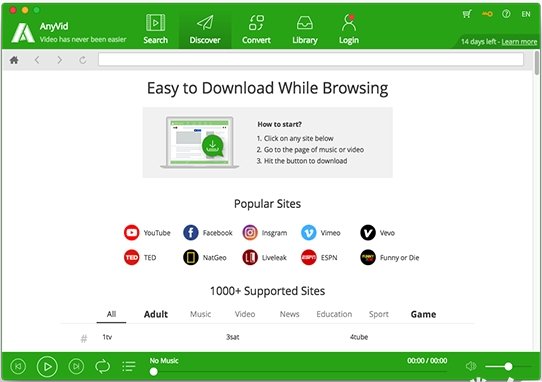Viewport: 542px width, 382px height.
Task: Click the URL address input field
Action: coord(311,59)
